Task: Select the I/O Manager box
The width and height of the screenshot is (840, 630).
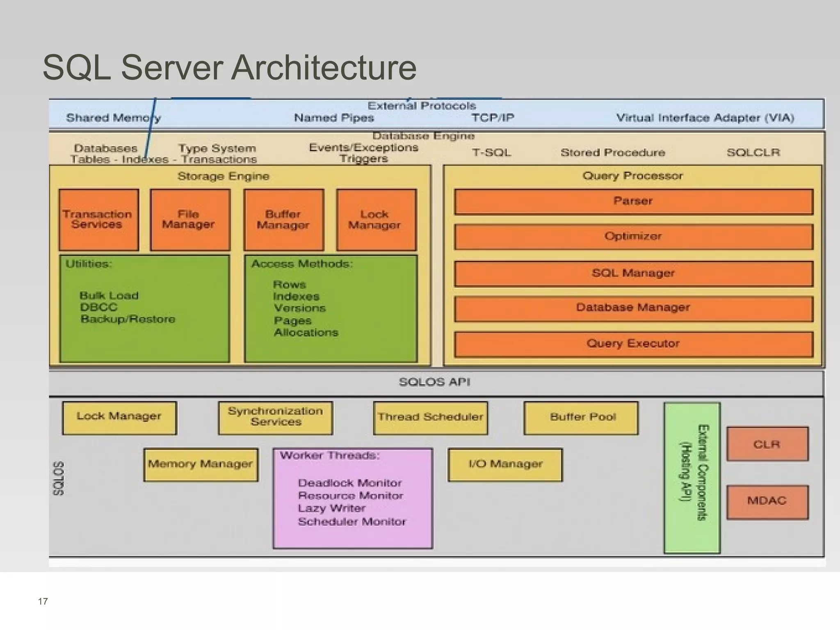Action: (x=505, y=464)
